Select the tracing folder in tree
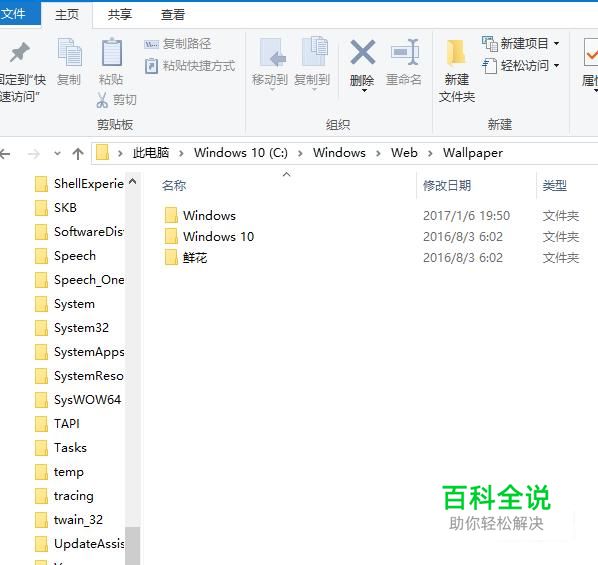The height and width of the screenshot is (565, 598). click(74, 496)
